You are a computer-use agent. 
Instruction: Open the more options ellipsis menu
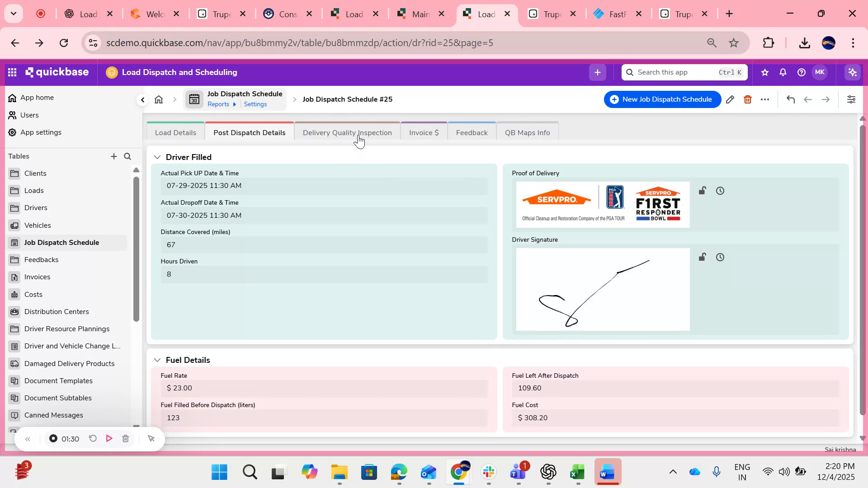(765, 99)
